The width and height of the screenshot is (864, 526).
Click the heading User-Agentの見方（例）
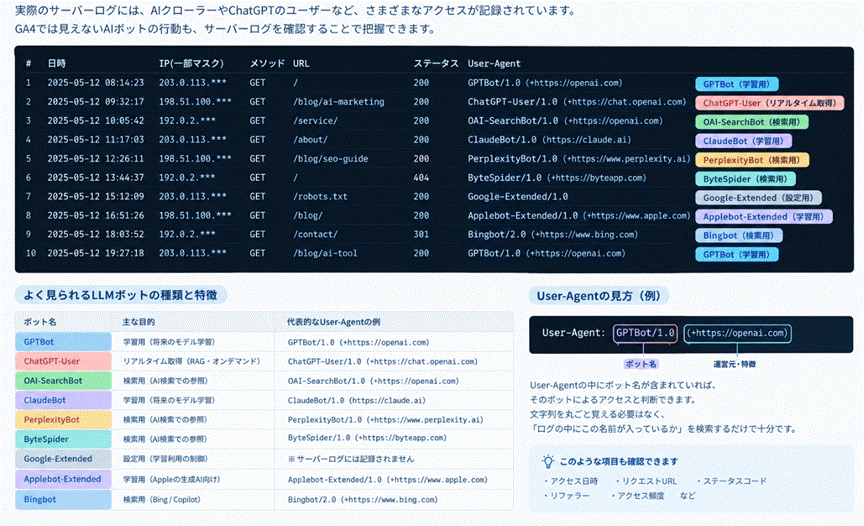pos(598,296)
